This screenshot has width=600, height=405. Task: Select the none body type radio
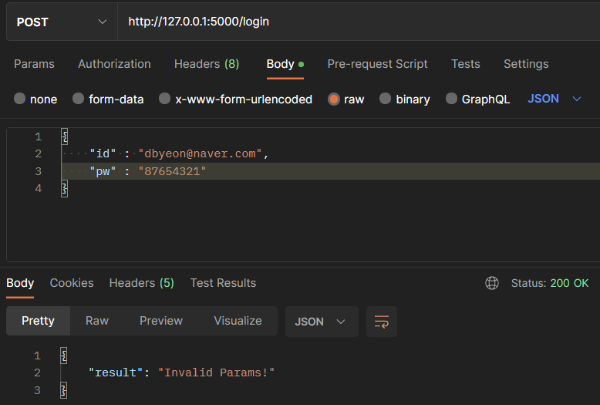coord(20,99)
